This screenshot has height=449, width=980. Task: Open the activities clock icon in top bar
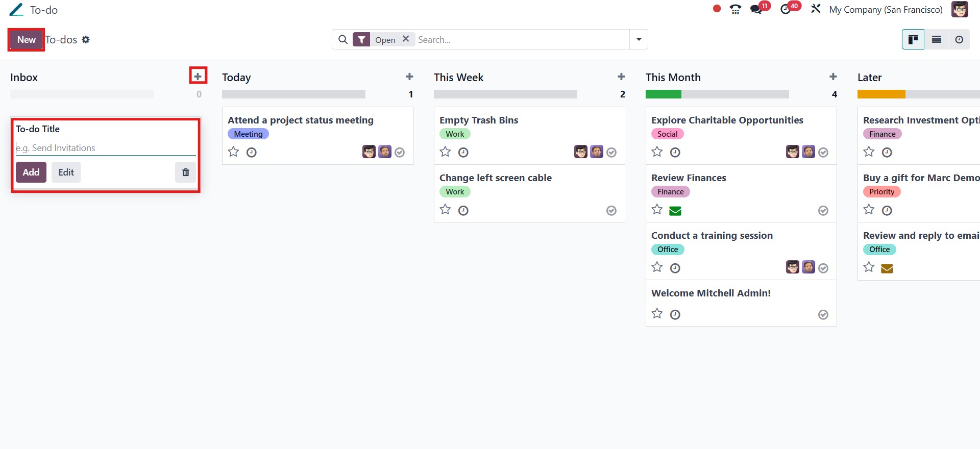pyautogui.click(x=786, y=10)
